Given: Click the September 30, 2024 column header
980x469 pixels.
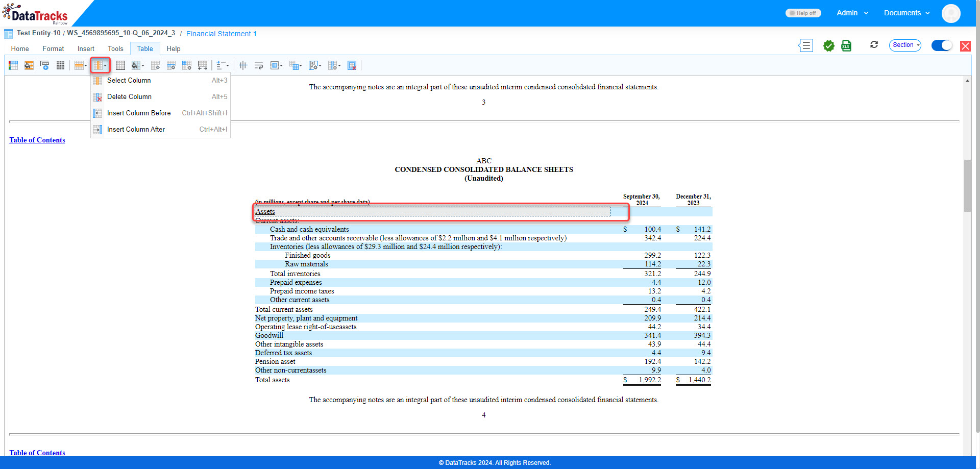Looking at the screenshot, I should coord(642,200).
